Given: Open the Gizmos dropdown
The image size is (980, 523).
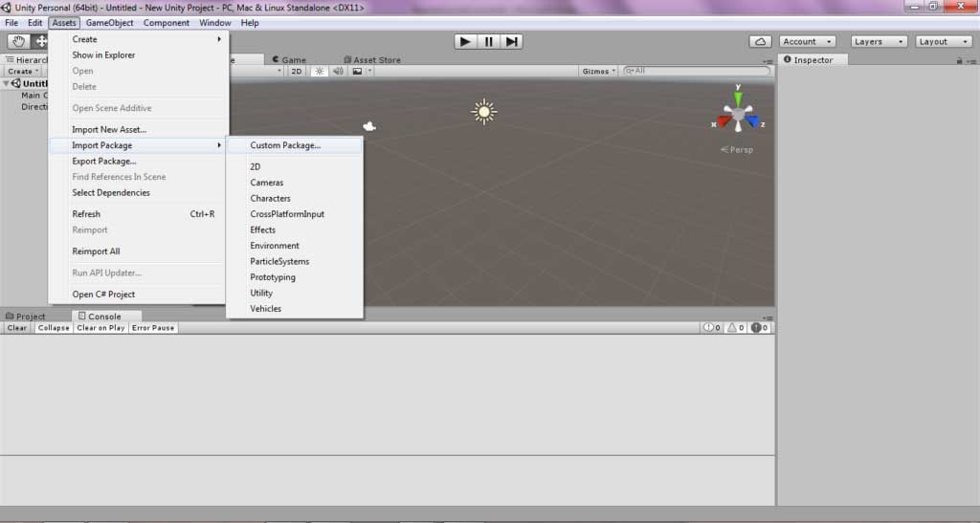Looking at the screenshot, I should pos(599,71).
